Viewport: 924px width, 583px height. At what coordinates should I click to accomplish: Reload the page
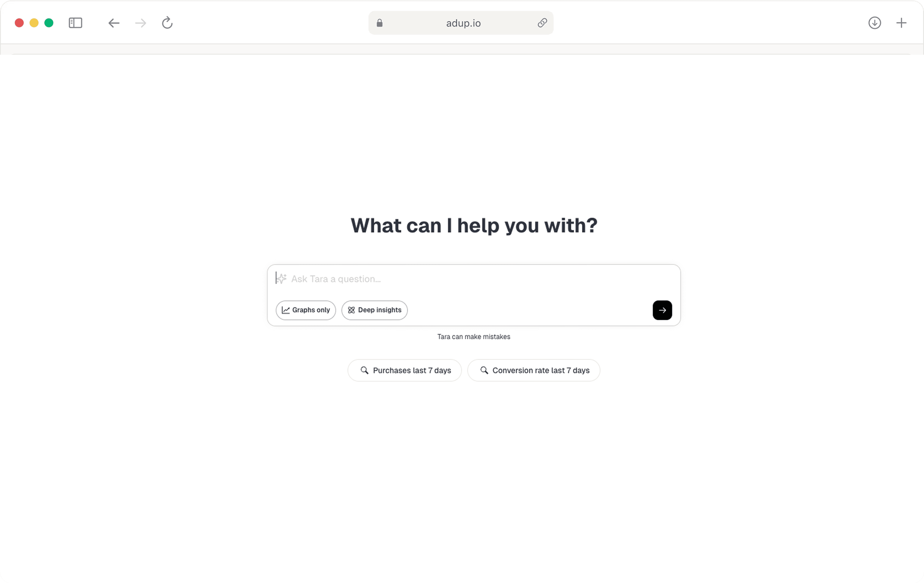click(x=167, y=23)
